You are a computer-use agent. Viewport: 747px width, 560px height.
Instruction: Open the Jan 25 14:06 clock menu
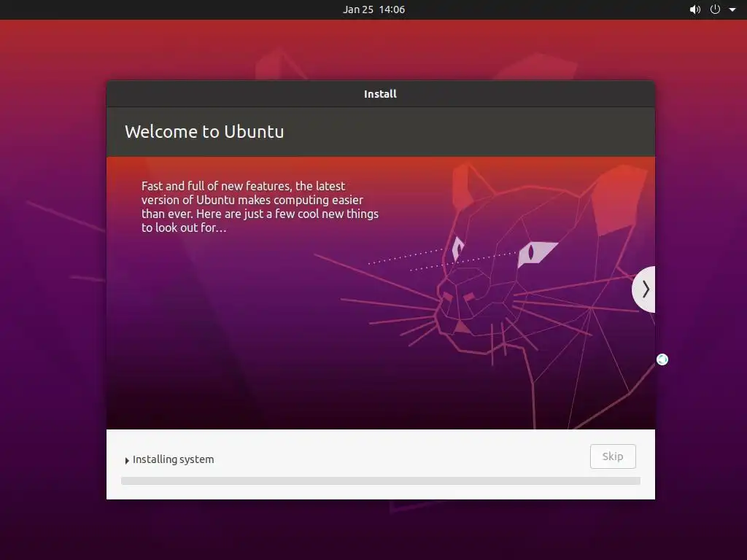point(374,9)
